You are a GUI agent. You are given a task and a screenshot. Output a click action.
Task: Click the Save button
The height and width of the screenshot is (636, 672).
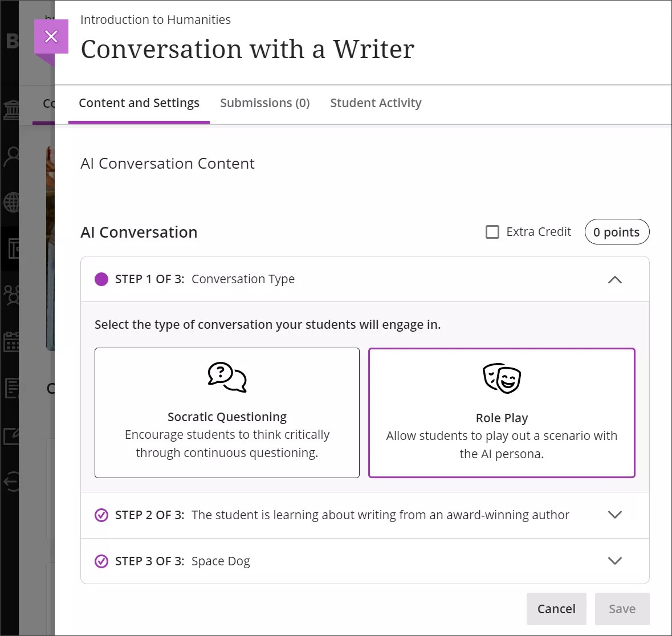pos(622,609)
